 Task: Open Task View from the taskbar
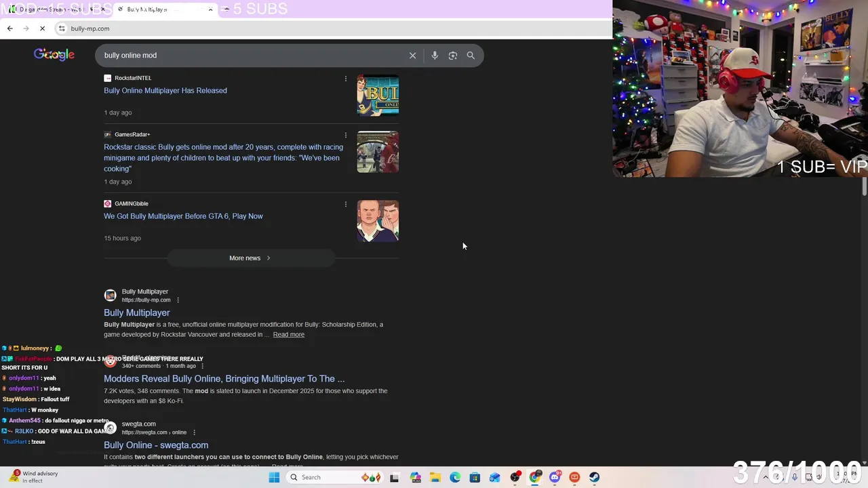(x=394, y=477)
